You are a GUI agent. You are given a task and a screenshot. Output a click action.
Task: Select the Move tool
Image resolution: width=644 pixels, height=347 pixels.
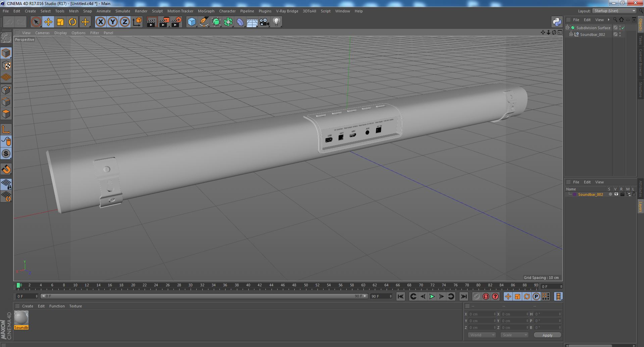[x=48, y=22]
